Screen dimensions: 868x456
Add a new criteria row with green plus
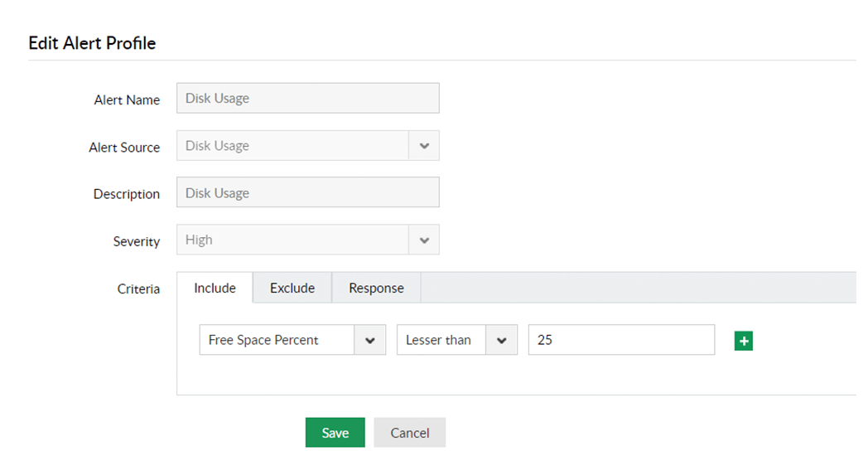(x=743, y=341)
